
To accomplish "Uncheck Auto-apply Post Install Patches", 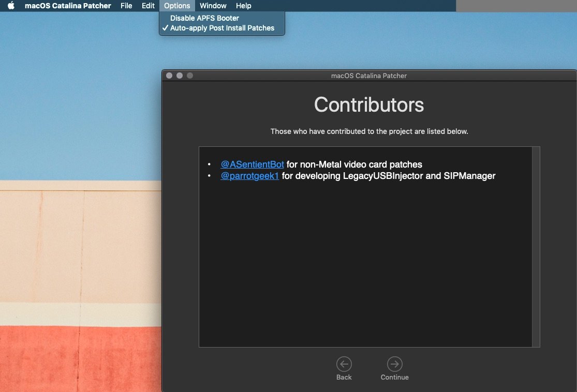I will tap(222, 28).
